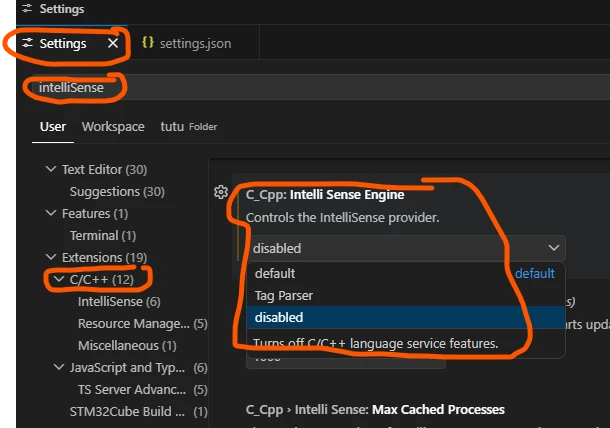Image resolution: width=610 pixels, height=428 pixels.
Task: Click the Settings tab sliders icon
Action: tap(27, 43)
